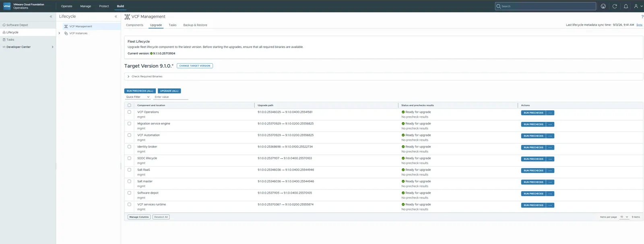Open more actions for Identity broker
This screenshot has height=244, width=644.
click(550, 148)
